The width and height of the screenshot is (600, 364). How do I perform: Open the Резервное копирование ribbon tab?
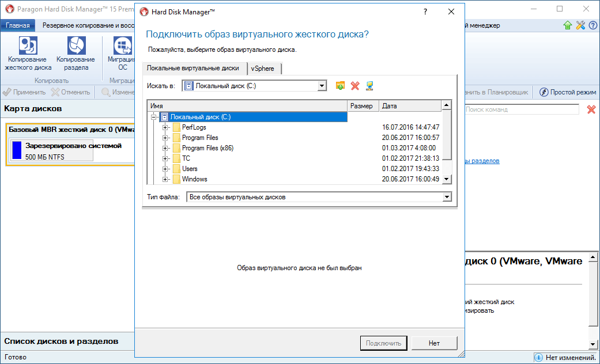89,25
